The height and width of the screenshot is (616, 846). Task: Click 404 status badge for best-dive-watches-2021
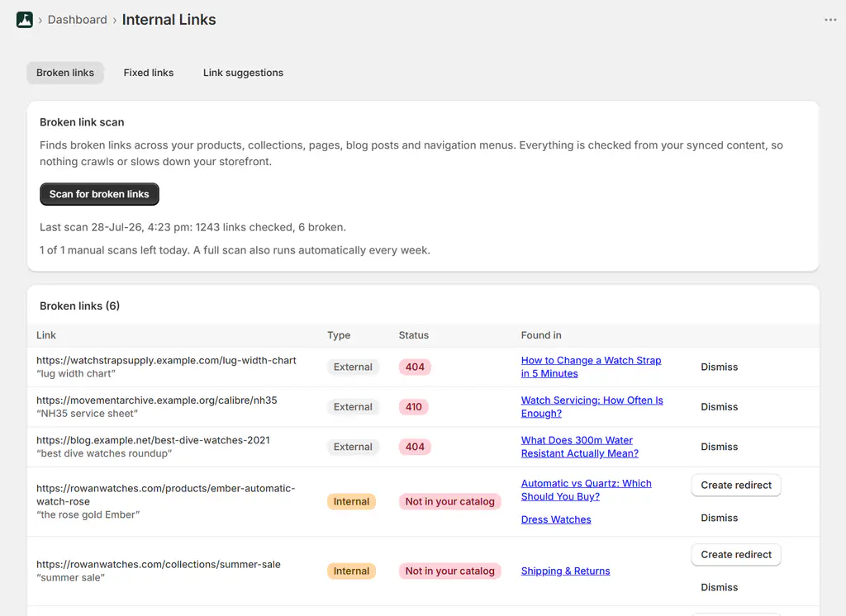point(415,447)
